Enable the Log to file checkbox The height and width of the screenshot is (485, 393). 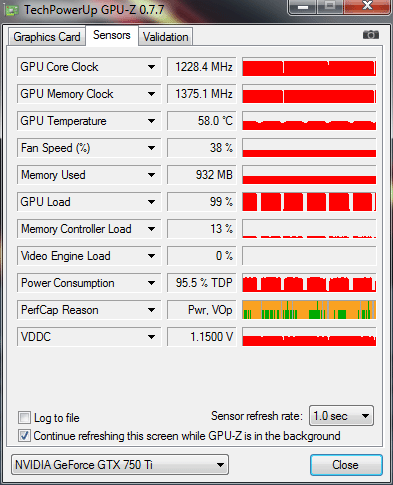(24, 417)
